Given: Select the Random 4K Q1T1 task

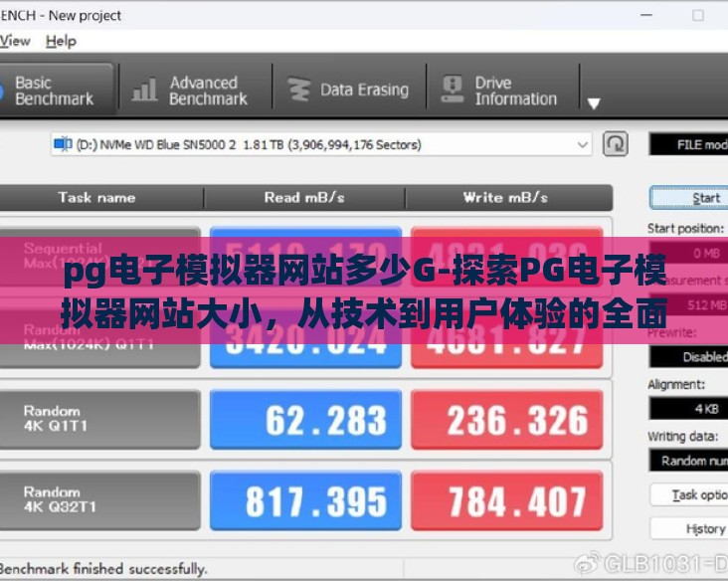Looking at the screenshot, I should click(x=99, y=420).
